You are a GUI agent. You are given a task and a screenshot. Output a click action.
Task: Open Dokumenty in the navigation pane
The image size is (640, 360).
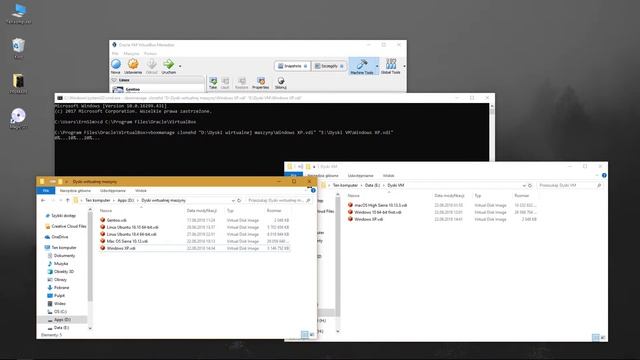(x=64, y=256)
